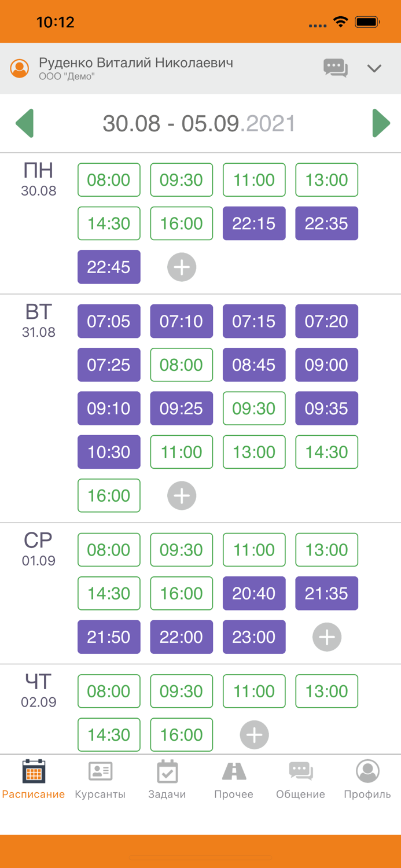The width and height of the screenshot is (401, 868).
Task: Open the Профиль tab
Action: 367,779
